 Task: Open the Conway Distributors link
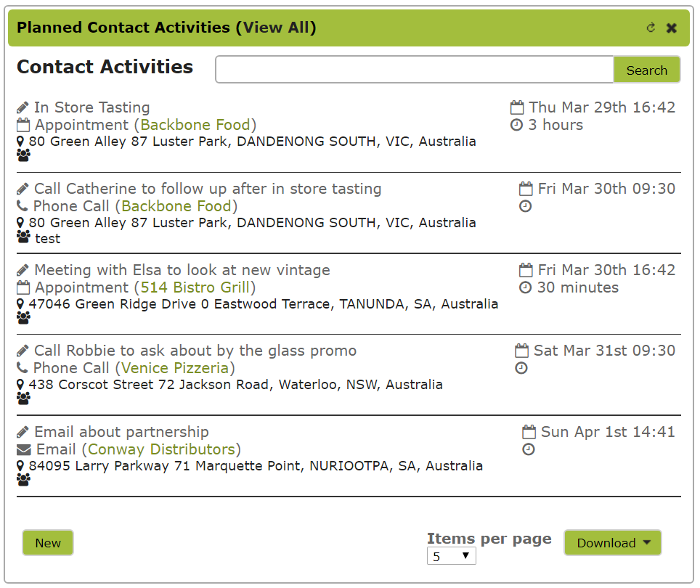tap(161, 449)
